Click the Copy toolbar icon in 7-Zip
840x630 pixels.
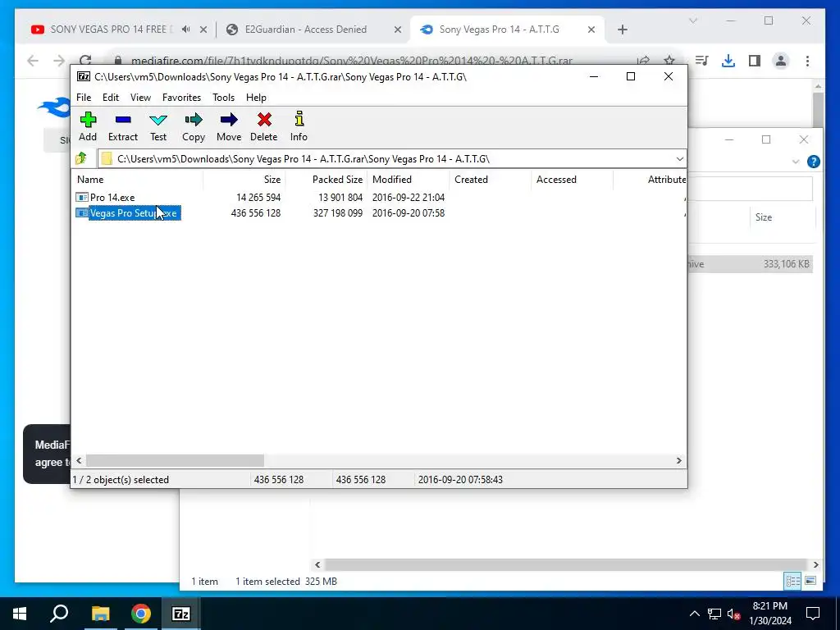194,126
